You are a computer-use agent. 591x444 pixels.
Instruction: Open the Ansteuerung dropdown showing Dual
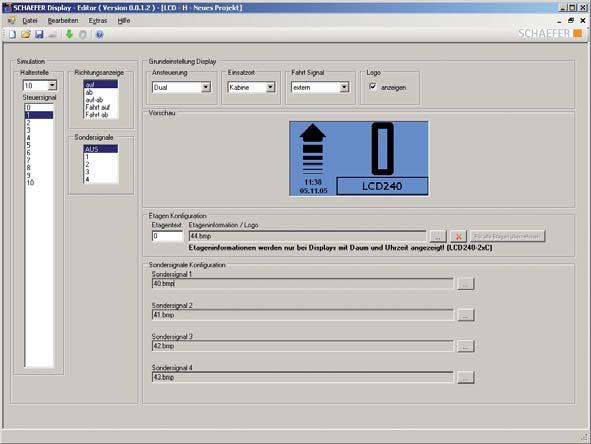tap(205, 87)
